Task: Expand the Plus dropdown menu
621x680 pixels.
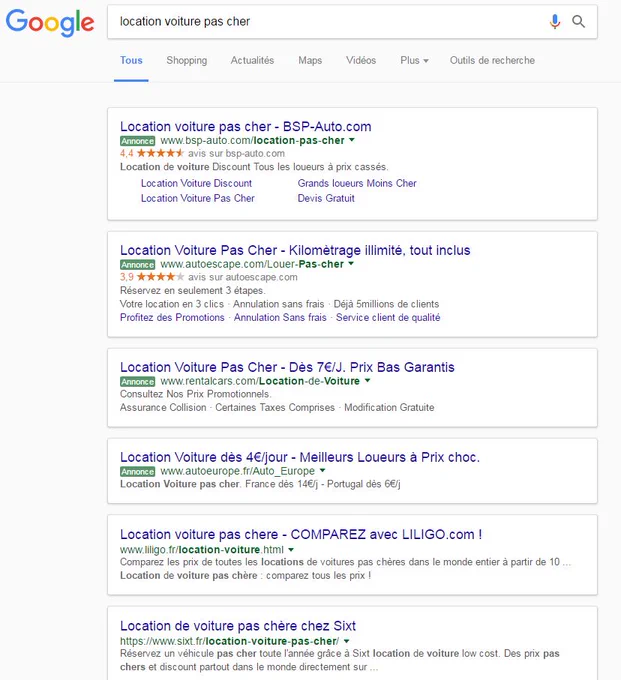Action: (414, 60)
